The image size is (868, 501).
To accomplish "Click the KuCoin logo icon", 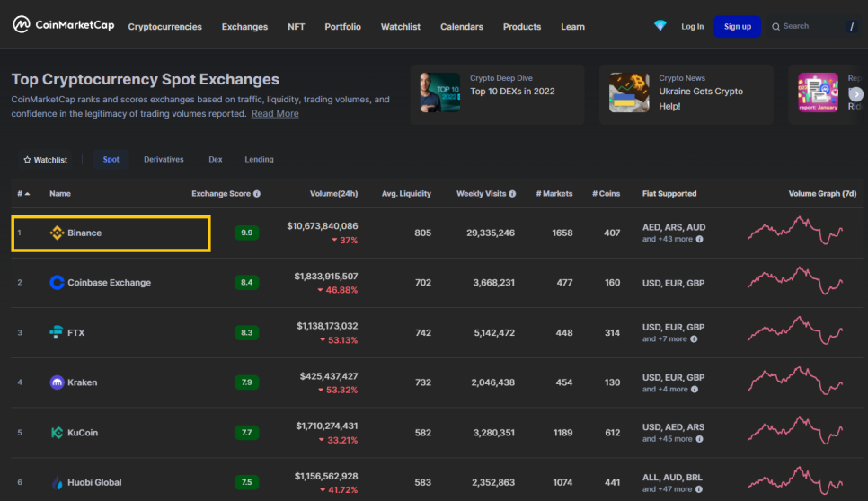I will (x=57, y=433).
